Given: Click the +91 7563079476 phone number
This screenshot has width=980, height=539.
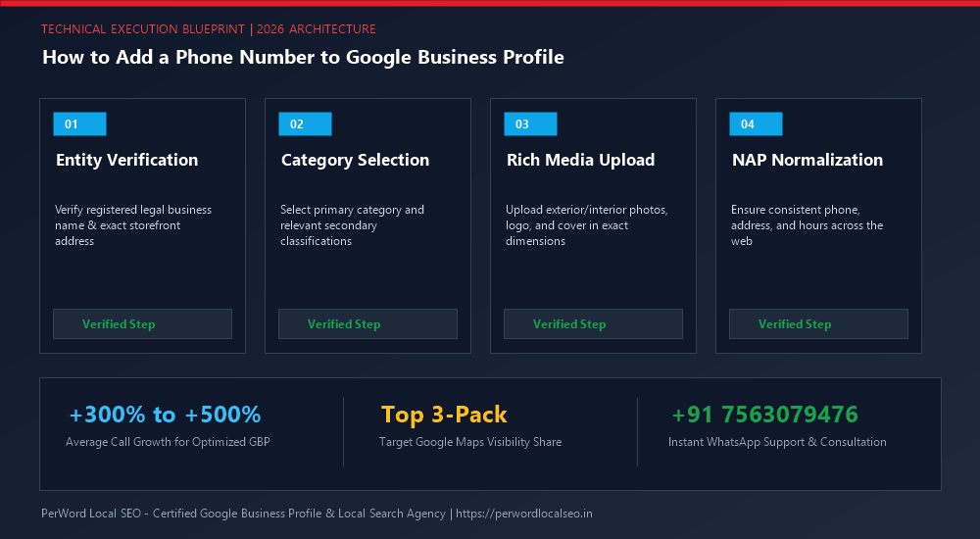Looking at the screenshot, I should pyautogui.click(x=765, y=414).
